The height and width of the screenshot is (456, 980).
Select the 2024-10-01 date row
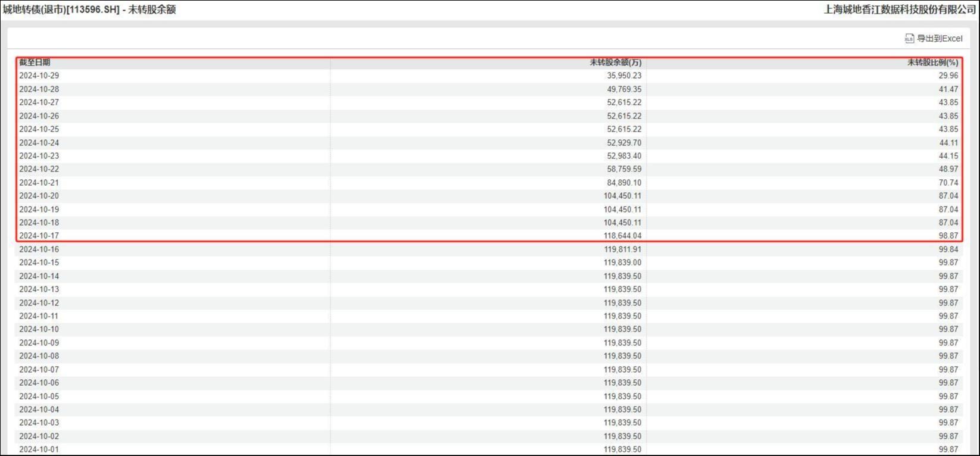[x=489, y=449]
